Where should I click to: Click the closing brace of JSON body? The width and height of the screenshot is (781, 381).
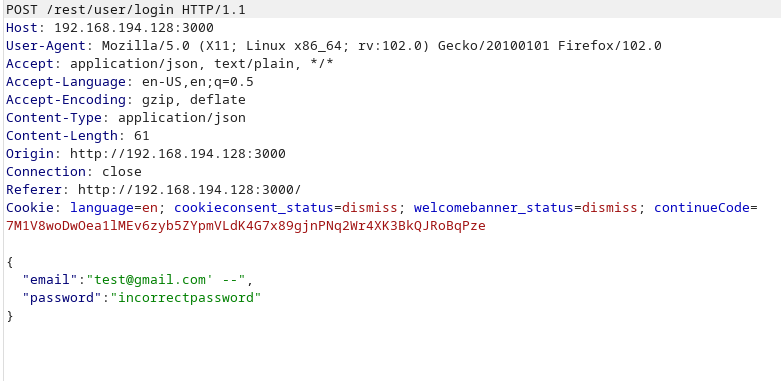[10, 316]
